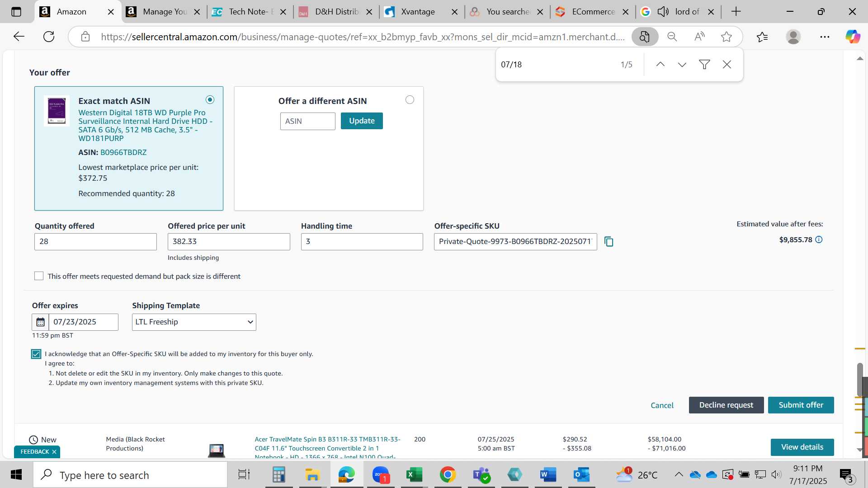Switch to the ECommerce tab
Image resolution: width=868 pixels, height=488 pixels.
click(x=593, y=12)
